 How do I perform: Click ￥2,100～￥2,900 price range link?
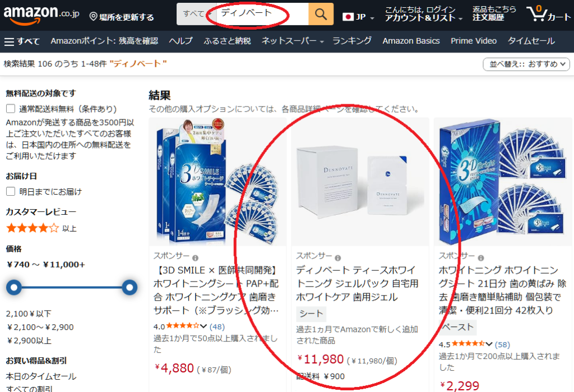[x=40, y=327]
